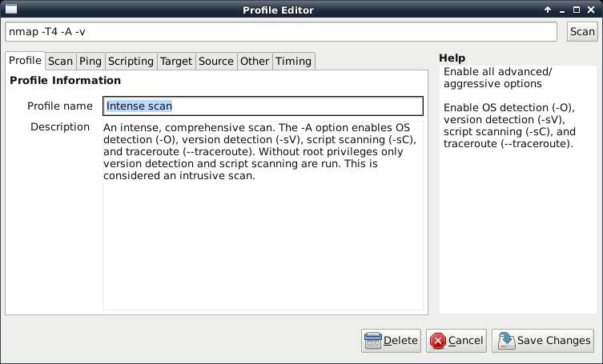Maximize the Profile Editor window
The height and width of the screenshot is (364, 603).
(x=576, y=10)
